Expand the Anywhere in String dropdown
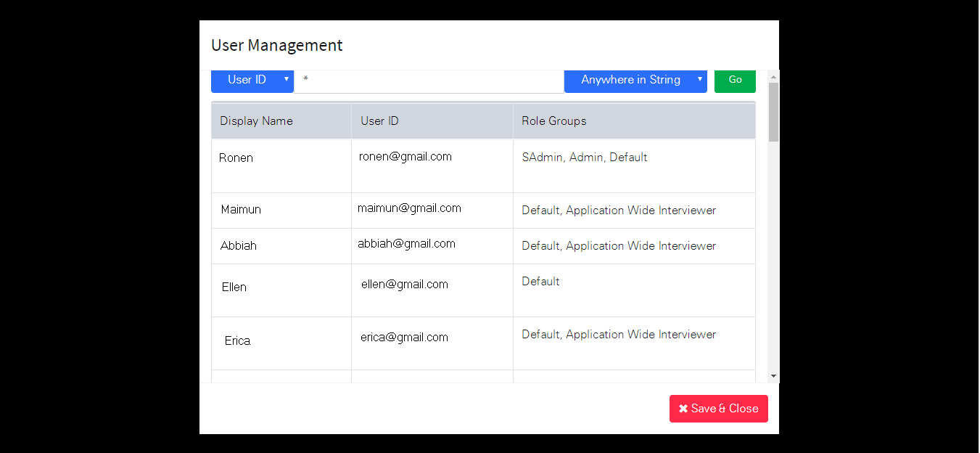 click(x=635, y=80)
